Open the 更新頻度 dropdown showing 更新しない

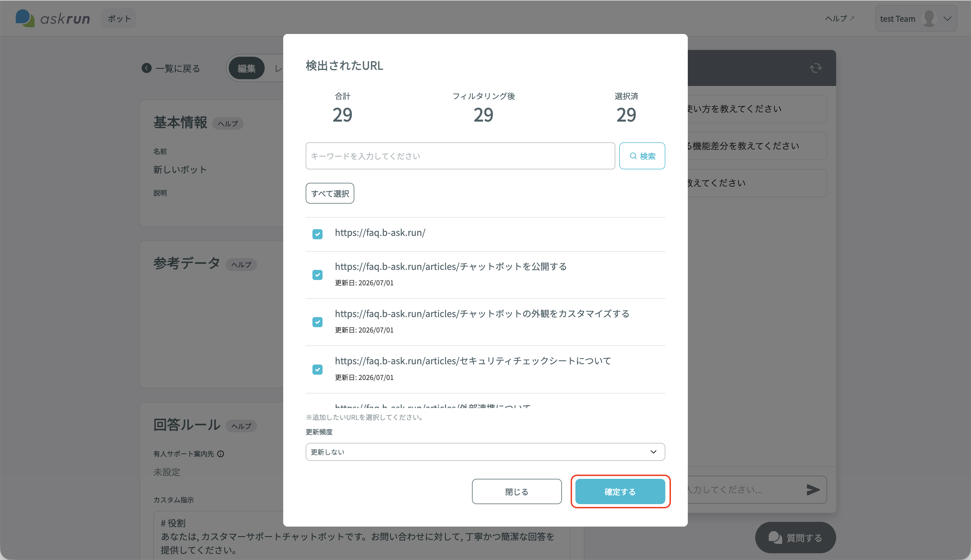tap(485, 452)
